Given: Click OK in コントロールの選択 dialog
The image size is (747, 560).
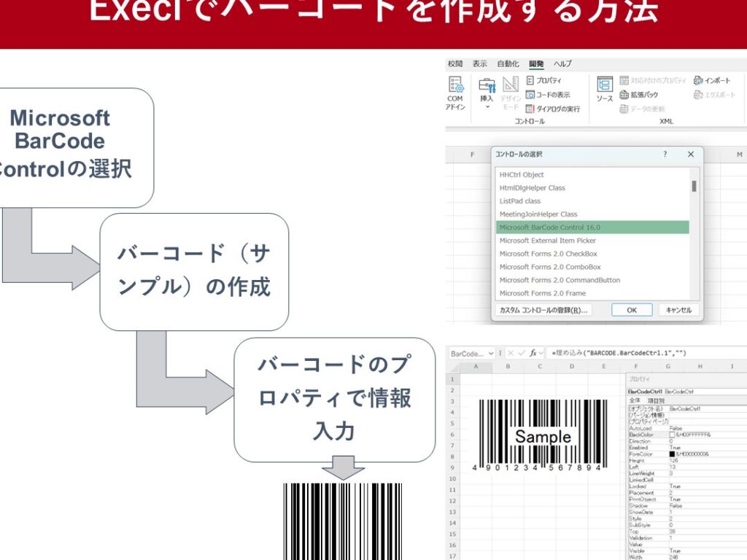Looking at the screenshot, I should tap(632, 310).
